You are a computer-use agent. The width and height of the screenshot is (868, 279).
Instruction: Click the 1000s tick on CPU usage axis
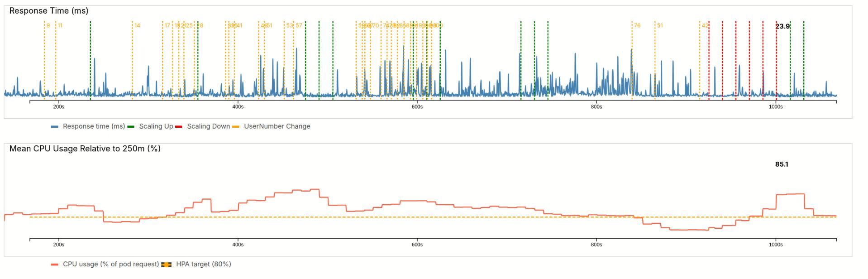pyautogui.click(x=775, y=245)
